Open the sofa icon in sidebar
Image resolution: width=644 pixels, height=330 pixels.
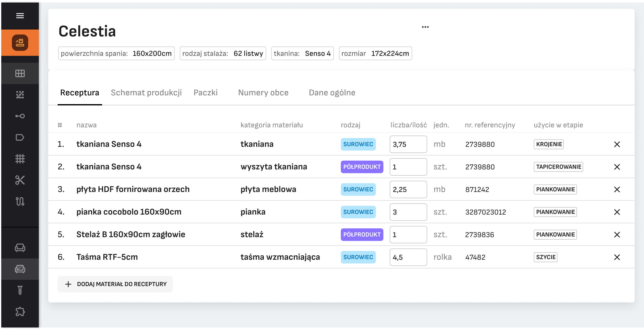click(20, 248)
